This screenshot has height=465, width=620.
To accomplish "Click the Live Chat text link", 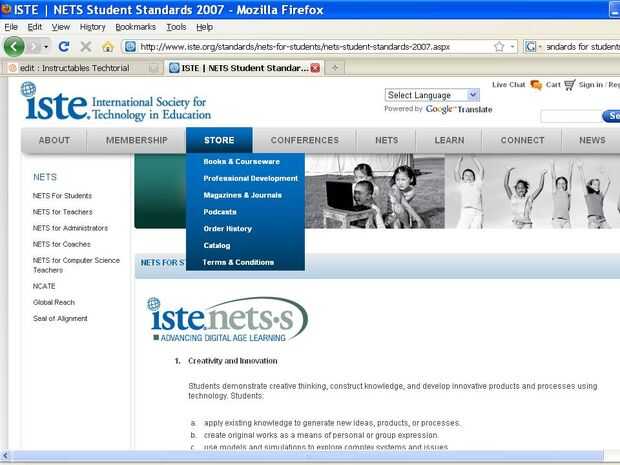I will pos(508,85).
